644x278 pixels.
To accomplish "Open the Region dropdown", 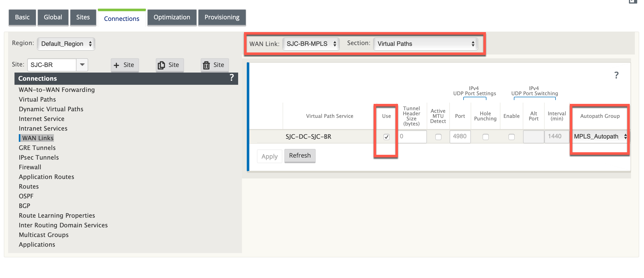I will (x=66, y=44).
